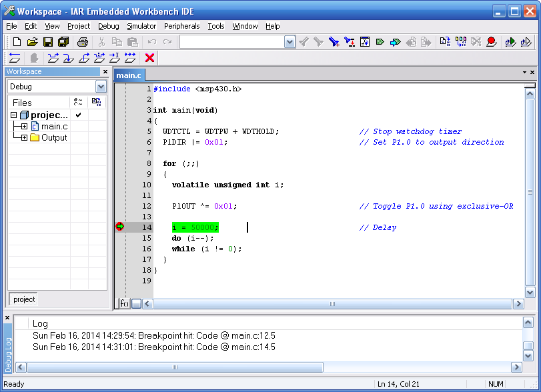Collapse the project tree node
541x392 pixels.
(x=14, y=115)
